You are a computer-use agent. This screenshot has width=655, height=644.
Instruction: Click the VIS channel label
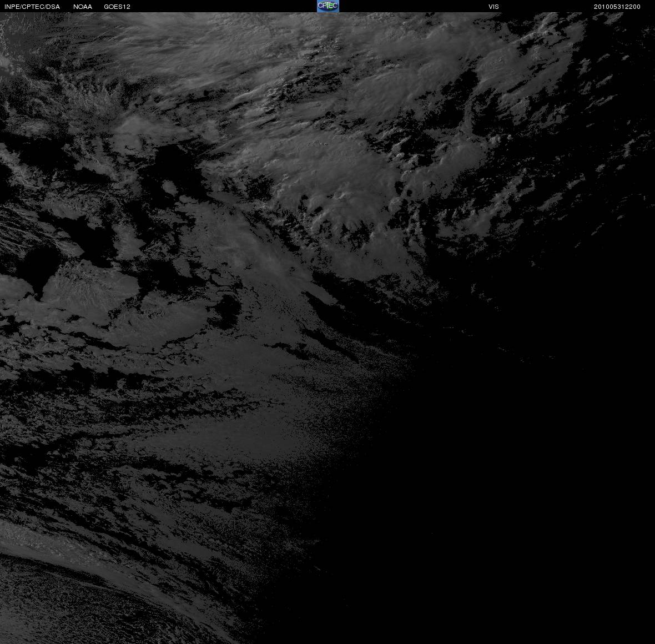point(494,7)
